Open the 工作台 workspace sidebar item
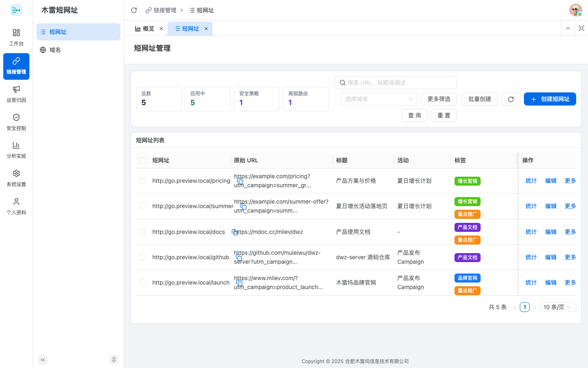588x368 pixels. 16,38
